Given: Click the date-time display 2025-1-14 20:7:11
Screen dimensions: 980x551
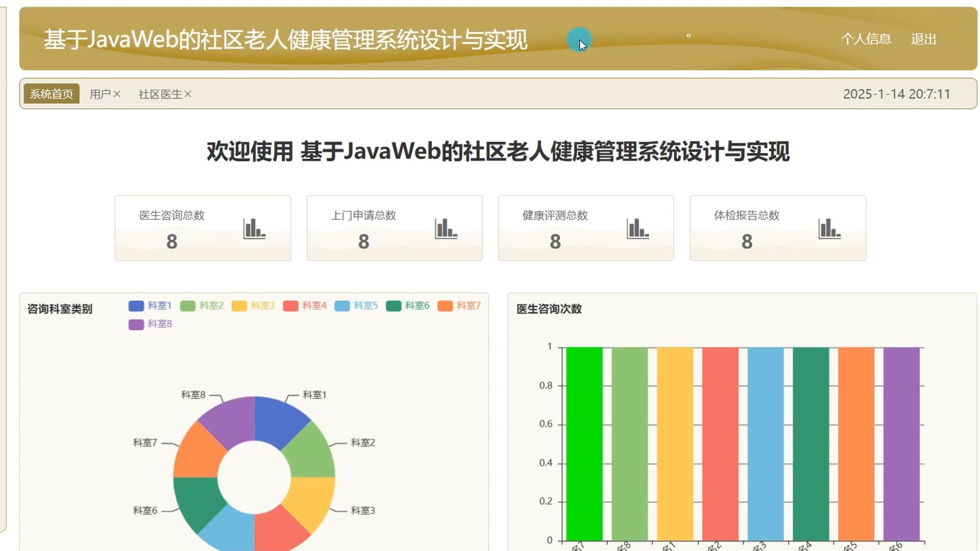Looking at the screenshot, I should (x=897, y=94).
